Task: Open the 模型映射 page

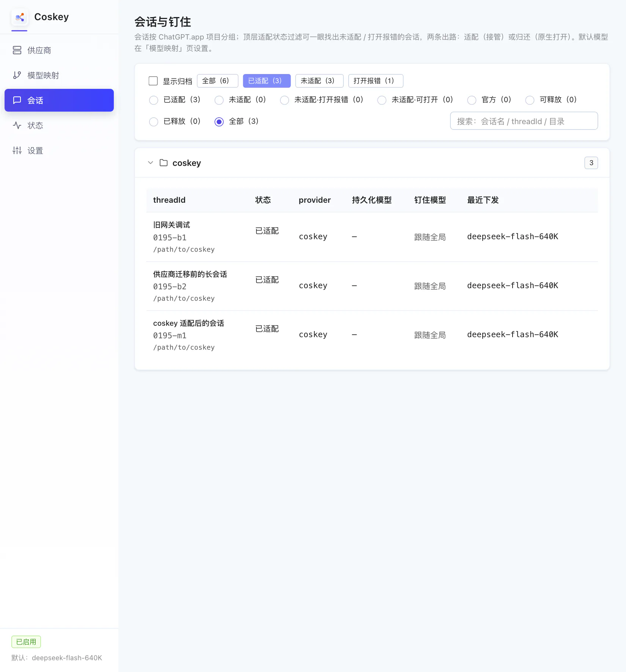Action: tap(59, 75)
